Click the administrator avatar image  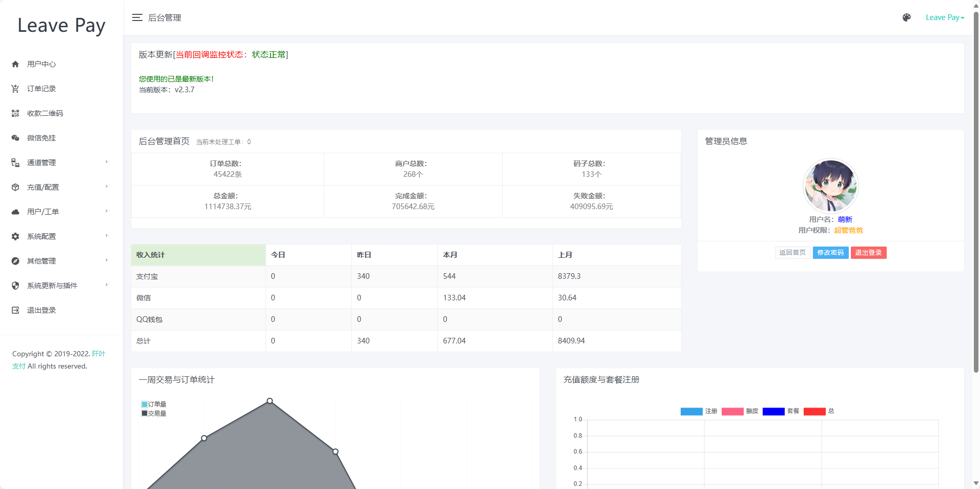[x=830, y=186]
